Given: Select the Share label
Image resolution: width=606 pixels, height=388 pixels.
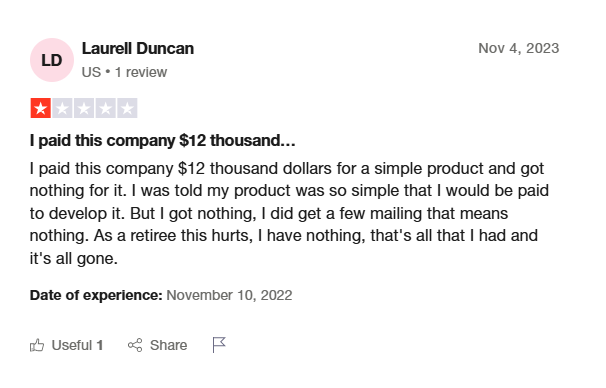Looking at the screenshot, I should click(x=169, y=345).
